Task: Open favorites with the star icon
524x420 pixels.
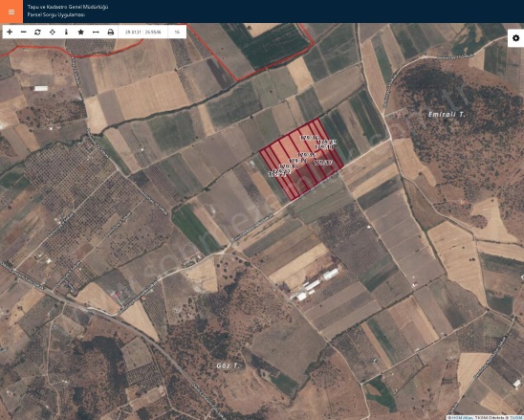Action: [81, 32]
